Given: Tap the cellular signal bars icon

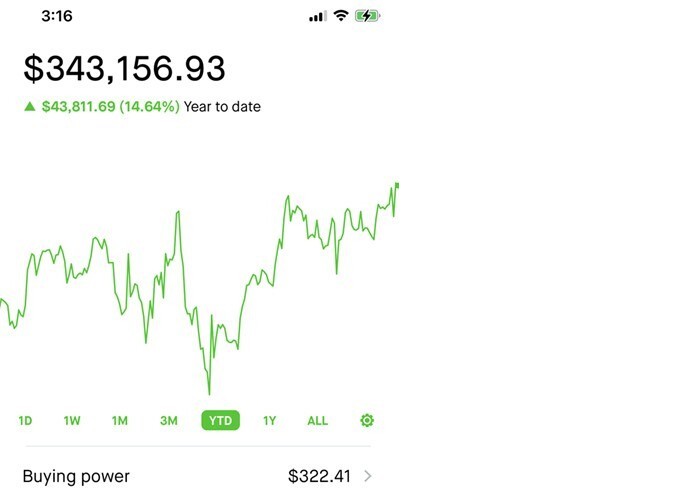Looking at the screenshot, I should [318, 17].
